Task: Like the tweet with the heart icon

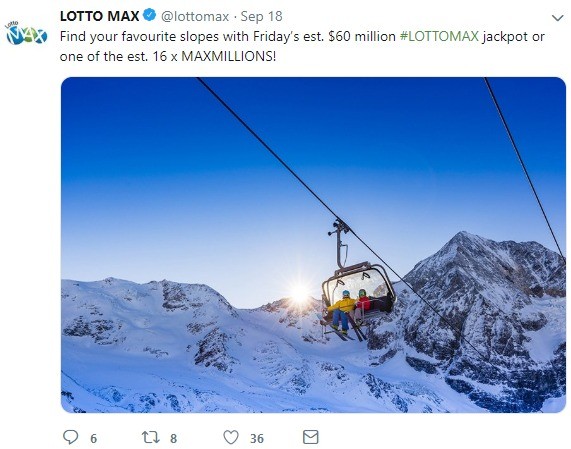Action: click(231, 437)
